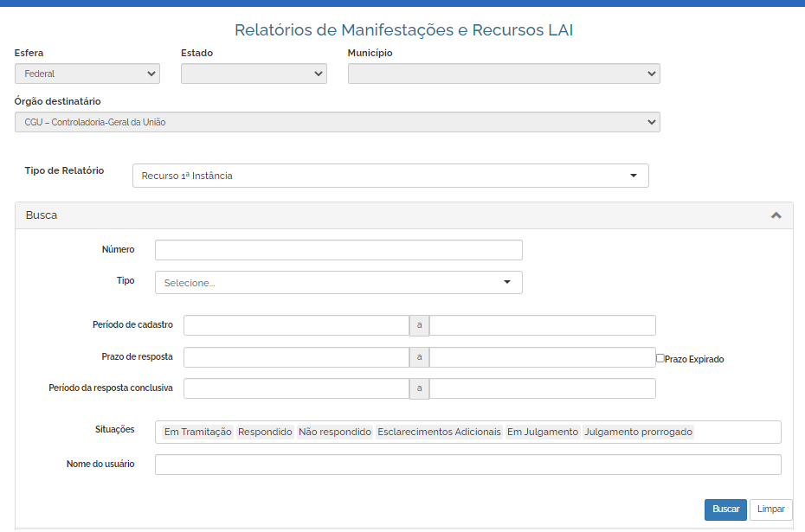Click the Prazo de resposta start date field

pyautogui.click(x=296, y=357)
